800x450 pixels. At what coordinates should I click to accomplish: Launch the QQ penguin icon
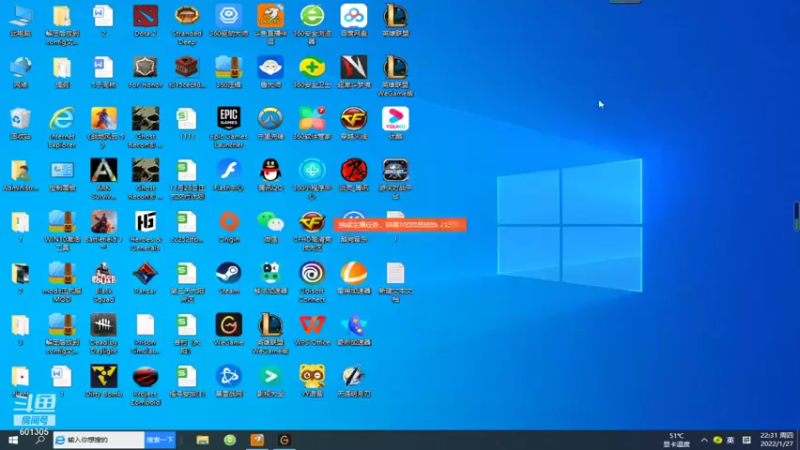(270, 170)
